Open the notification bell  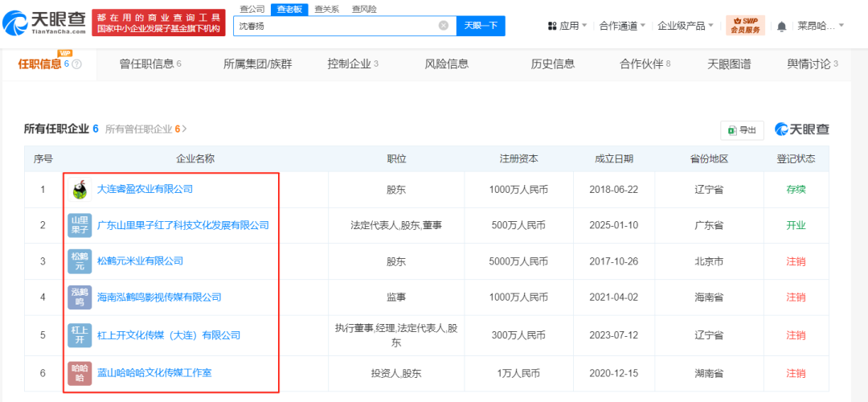782,26
